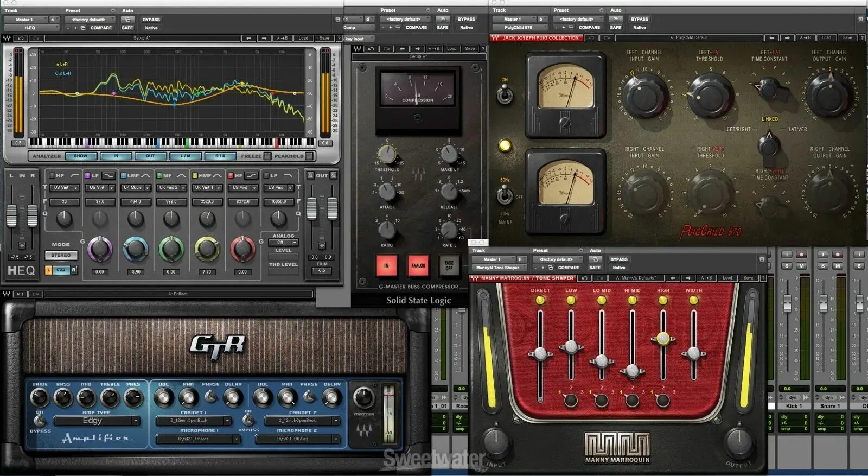
Task: Toggle the purple LF band in H-EQ
Action: tap(88, 175)
